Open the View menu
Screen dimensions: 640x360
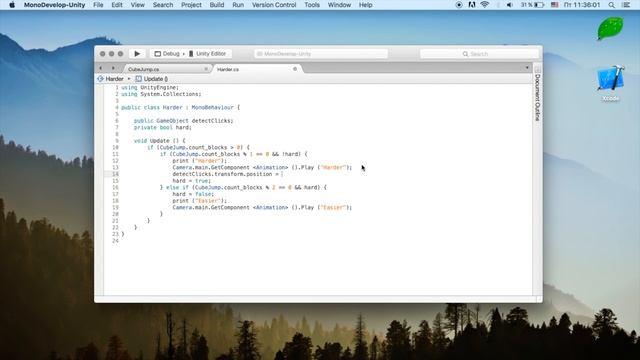(x=138, y=5)
